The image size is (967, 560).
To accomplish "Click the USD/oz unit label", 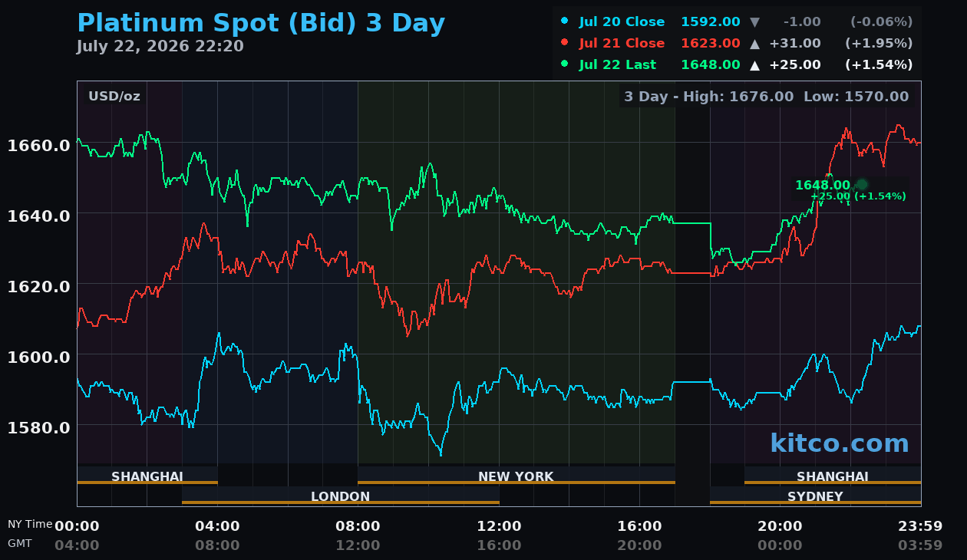I will [114, 97].
